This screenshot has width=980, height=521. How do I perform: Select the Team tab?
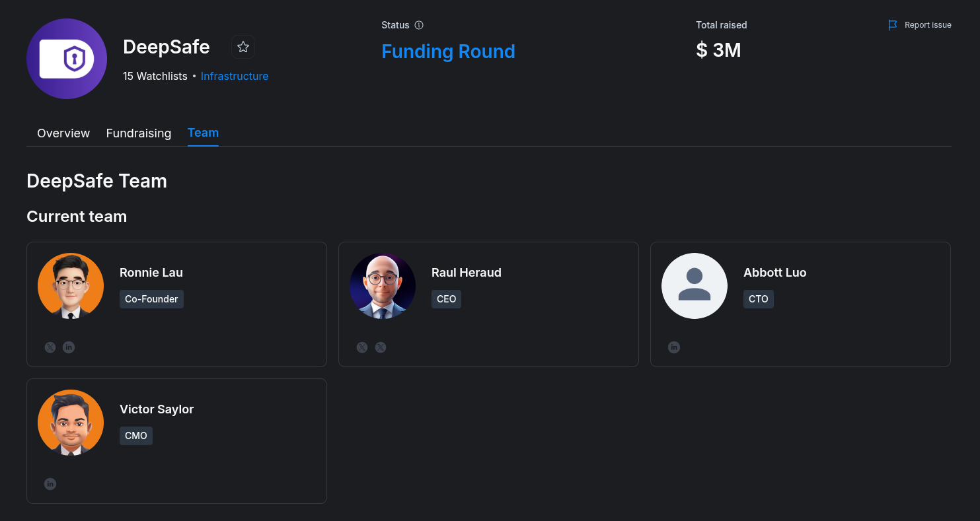pyautogui.click(x=203, y=133)
